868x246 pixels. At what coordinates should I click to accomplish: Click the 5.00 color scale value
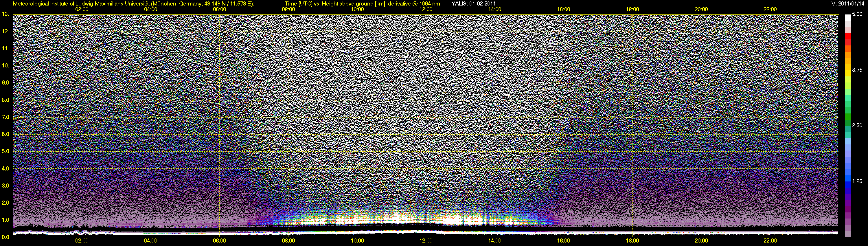coord(857,14)
